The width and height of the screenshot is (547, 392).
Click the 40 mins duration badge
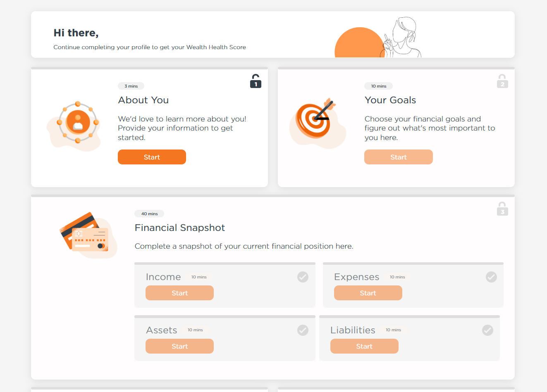coord(149,214)
